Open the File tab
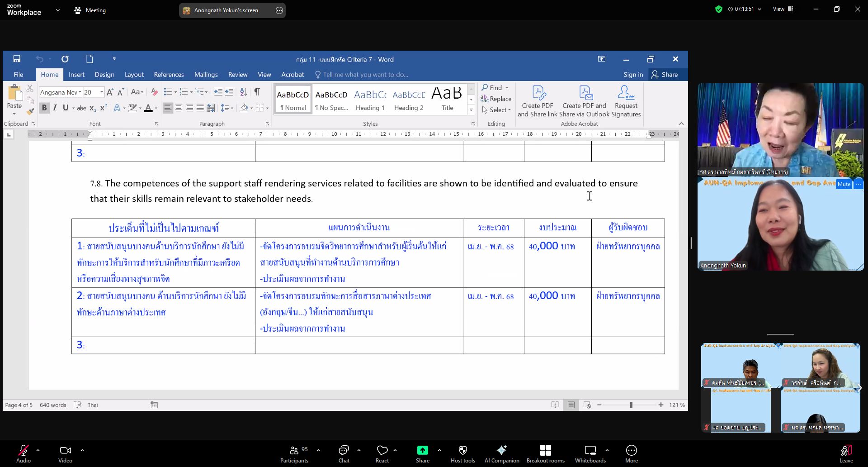Viewport: 868px width, 467px height. (x=19, y=75)
